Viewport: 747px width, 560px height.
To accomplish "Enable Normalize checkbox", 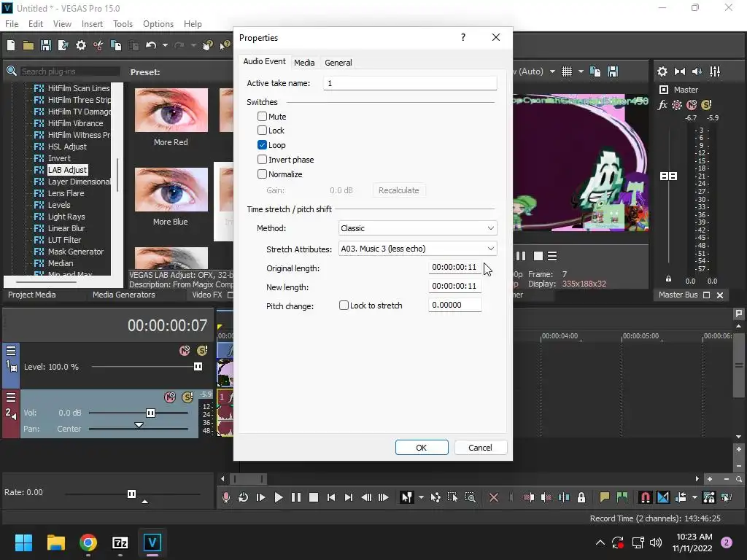I will point(262,174).
